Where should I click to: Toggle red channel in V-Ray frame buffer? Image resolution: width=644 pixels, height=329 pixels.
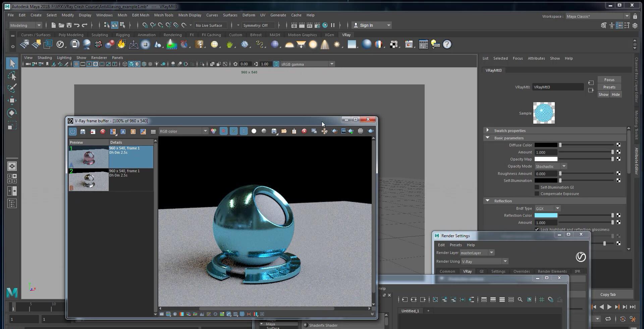(224, 131)
